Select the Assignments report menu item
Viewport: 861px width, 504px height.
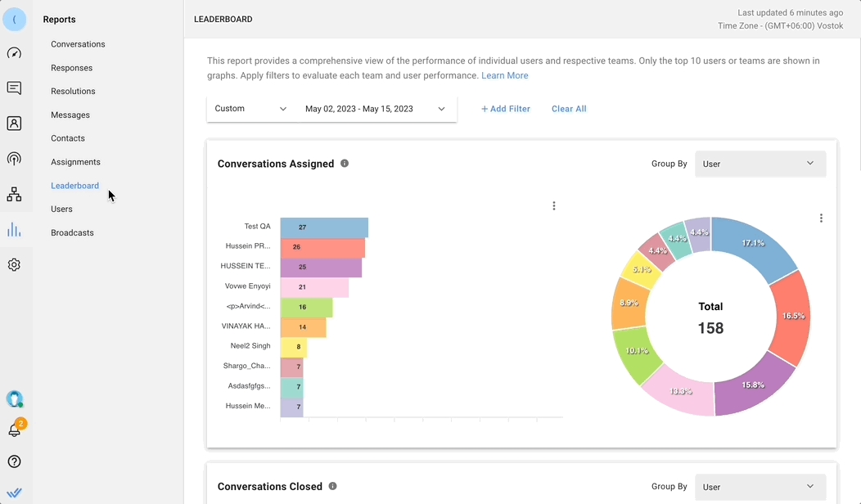coord(75,162)
